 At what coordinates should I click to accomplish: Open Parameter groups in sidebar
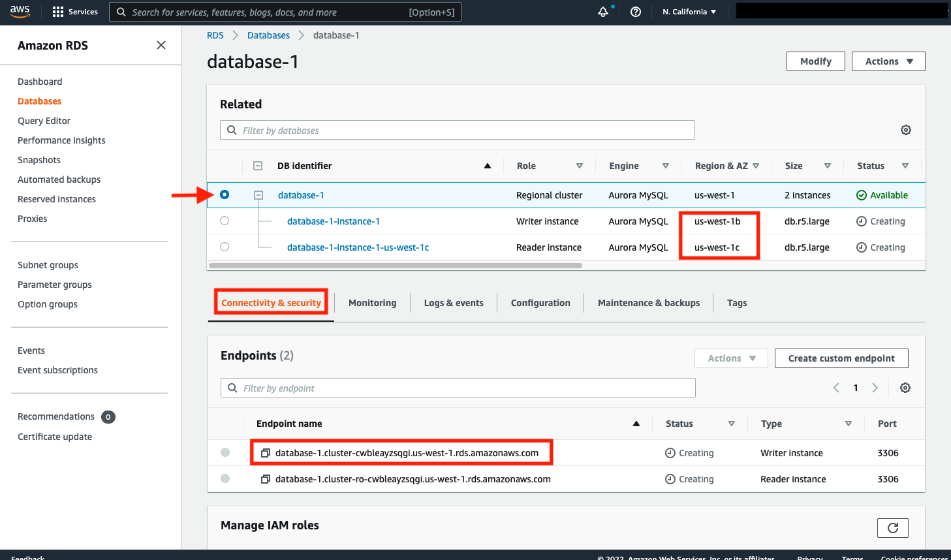[x=55, y=285]
